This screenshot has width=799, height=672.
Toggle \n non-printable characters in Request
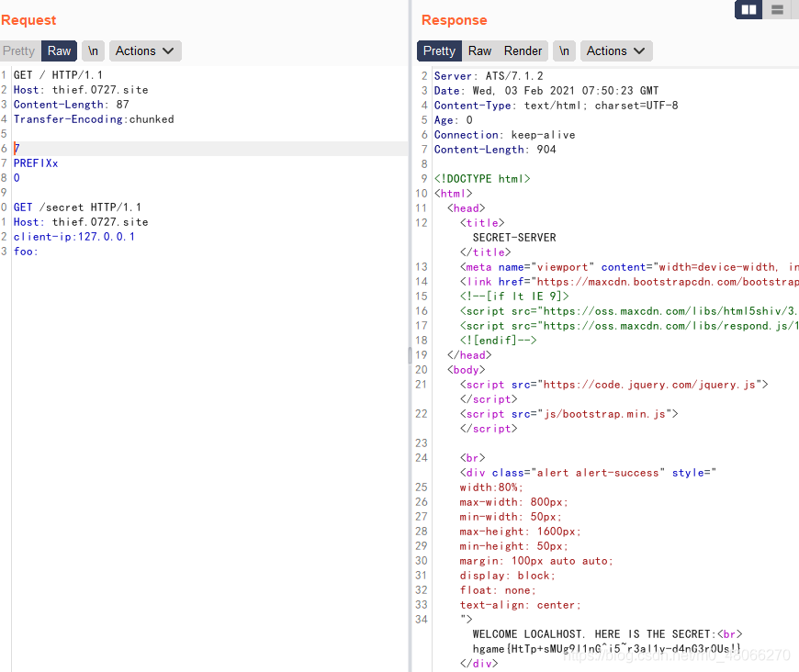click(94, 50)
